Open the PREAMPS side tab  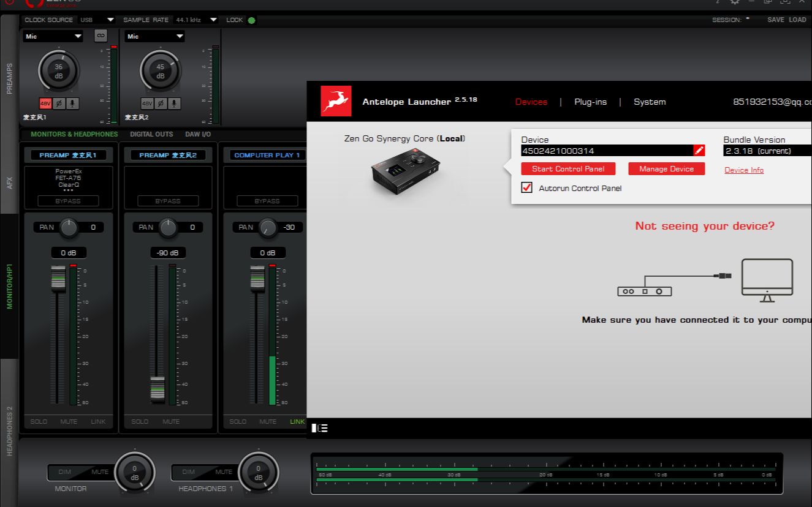[x=9, y=78]
